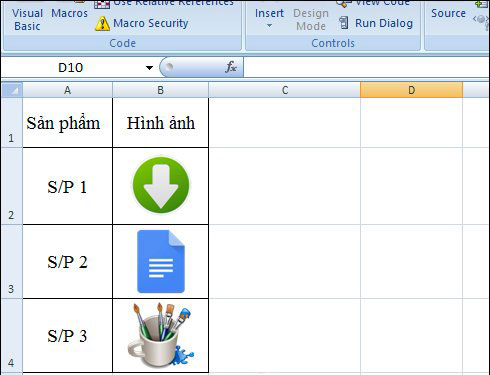Toggle Use Relative References

164,3
